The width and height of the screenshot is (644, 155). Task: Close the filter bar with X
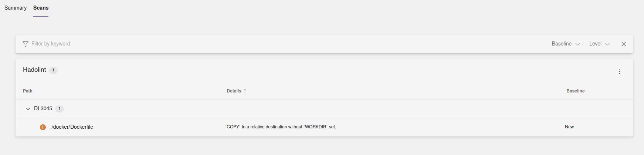point(624,44)
